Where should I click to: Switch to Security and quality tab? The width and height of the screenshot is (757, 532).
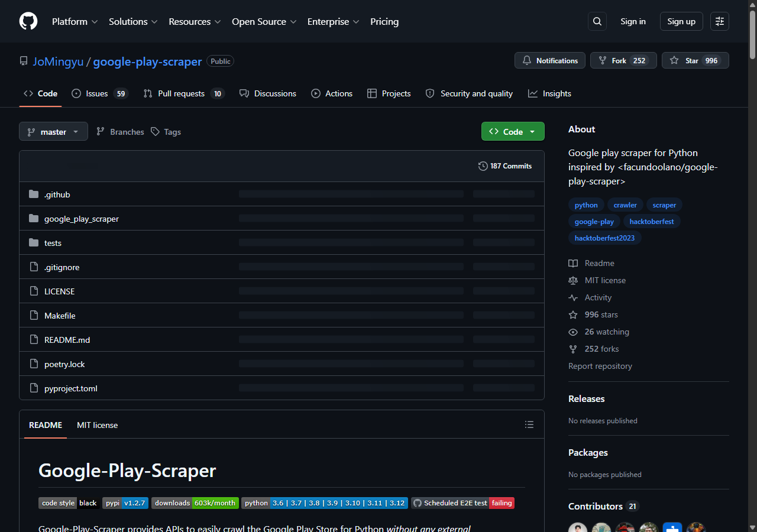(469, 93)
